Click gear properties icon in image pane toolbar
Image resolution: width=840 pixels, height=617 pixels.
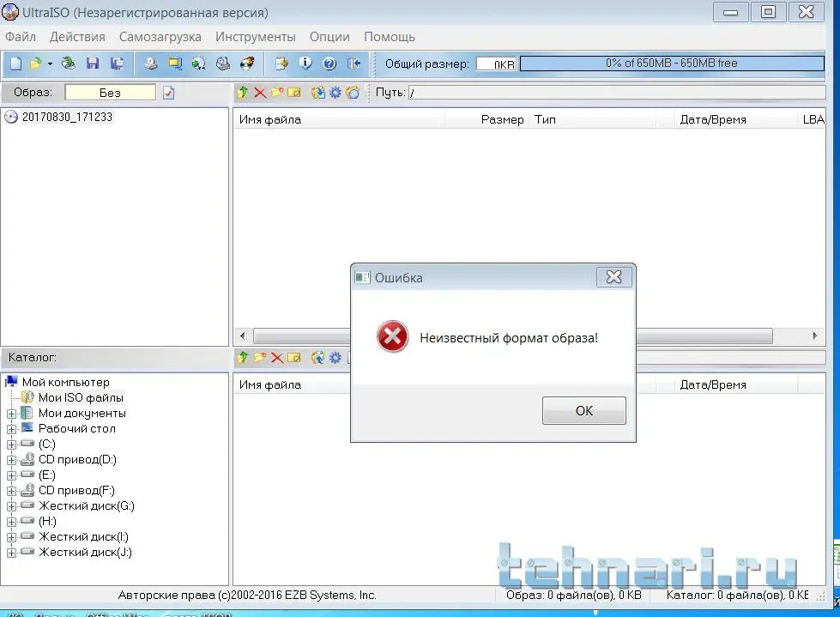(x=335, y=93)
